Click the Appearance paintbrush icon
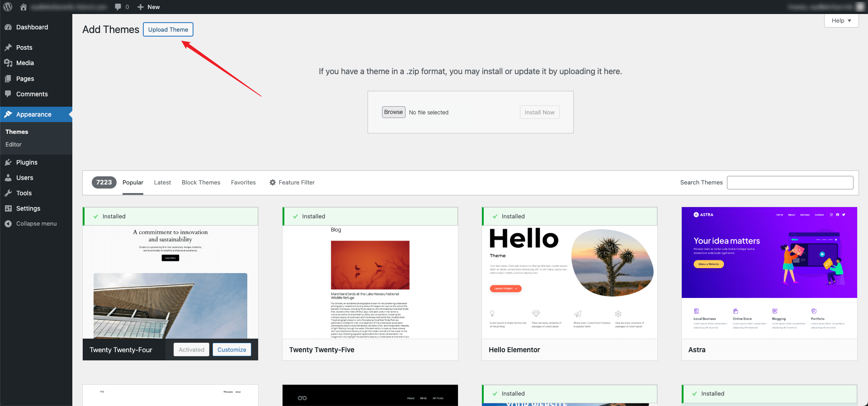 click(x=8, y=114)
